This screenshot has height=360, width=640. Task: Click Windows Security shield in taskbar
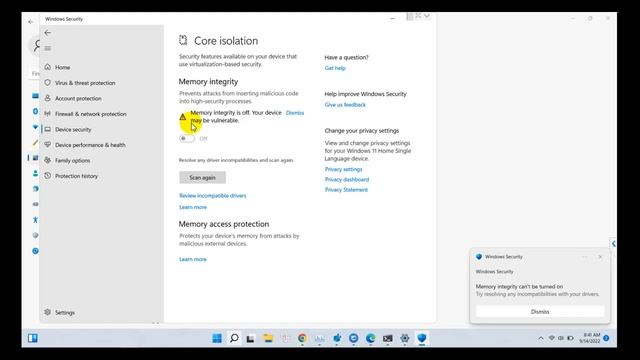[x=422, y=338]
